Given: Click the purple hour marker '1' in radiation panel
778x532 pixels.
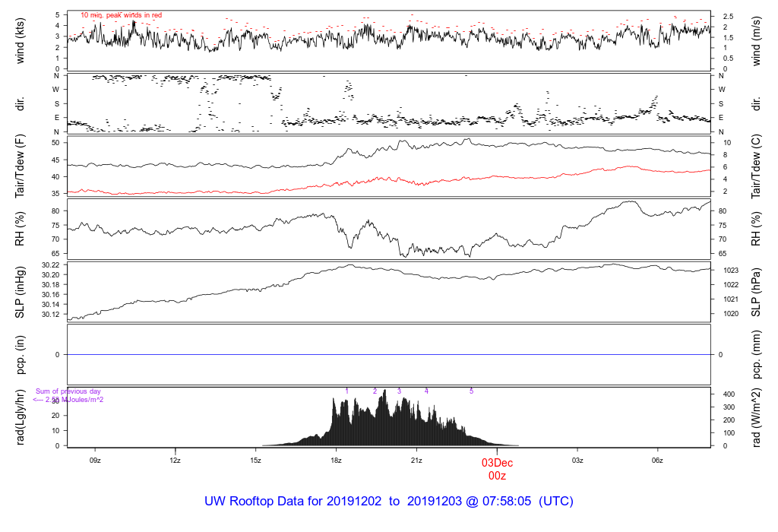Looking at the screenshot, I should click(346, 391).
